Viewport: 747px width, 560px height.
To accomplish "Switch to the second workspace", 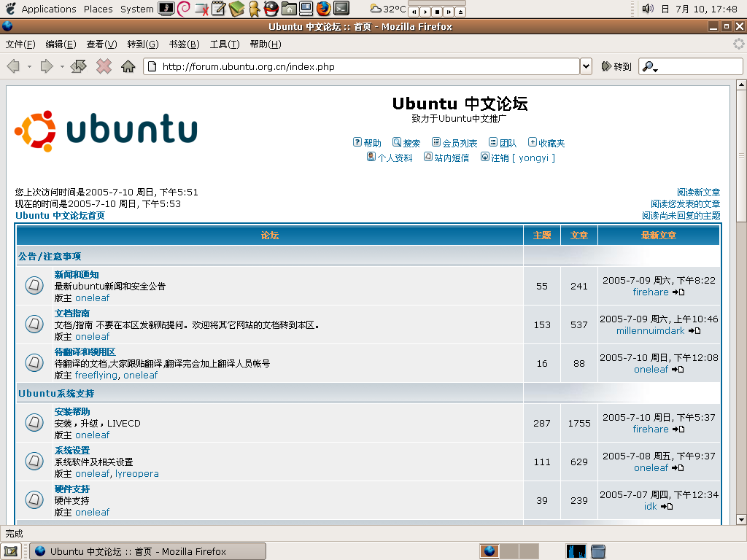I will pyautogui.click(x=509, y=551).
